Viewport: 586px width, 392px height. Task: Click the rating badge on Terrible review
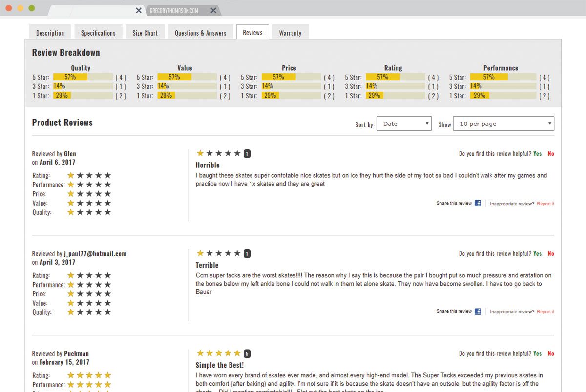pos(247,254)
